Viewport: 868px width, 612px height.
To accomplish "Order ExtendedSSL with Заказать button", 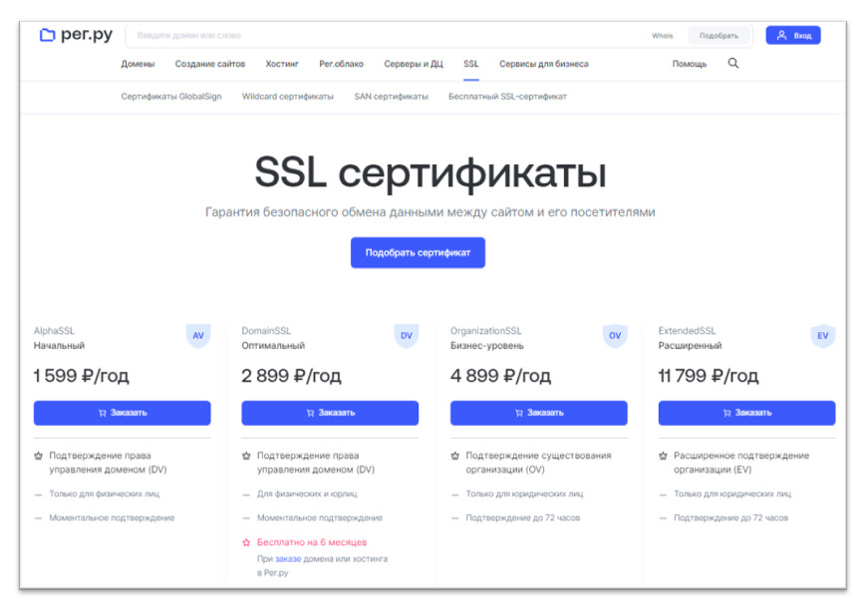I will (746, 413).
